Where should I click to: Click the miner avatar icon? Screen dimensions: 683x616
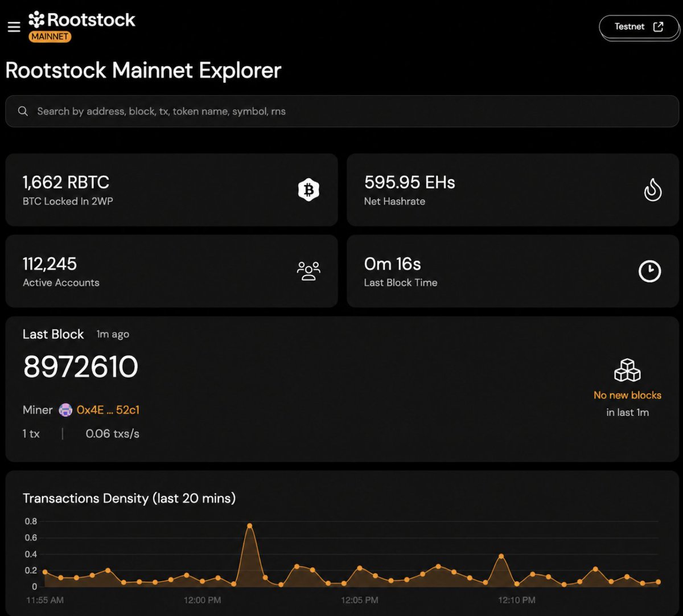pyautogui.click(x=66, y=410)
